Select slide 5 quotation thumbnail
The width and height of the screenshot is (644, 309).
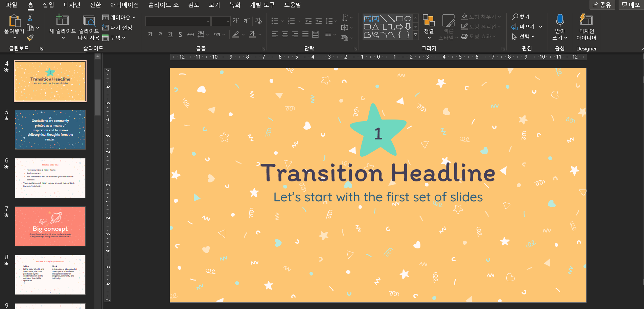click(50, 130)
